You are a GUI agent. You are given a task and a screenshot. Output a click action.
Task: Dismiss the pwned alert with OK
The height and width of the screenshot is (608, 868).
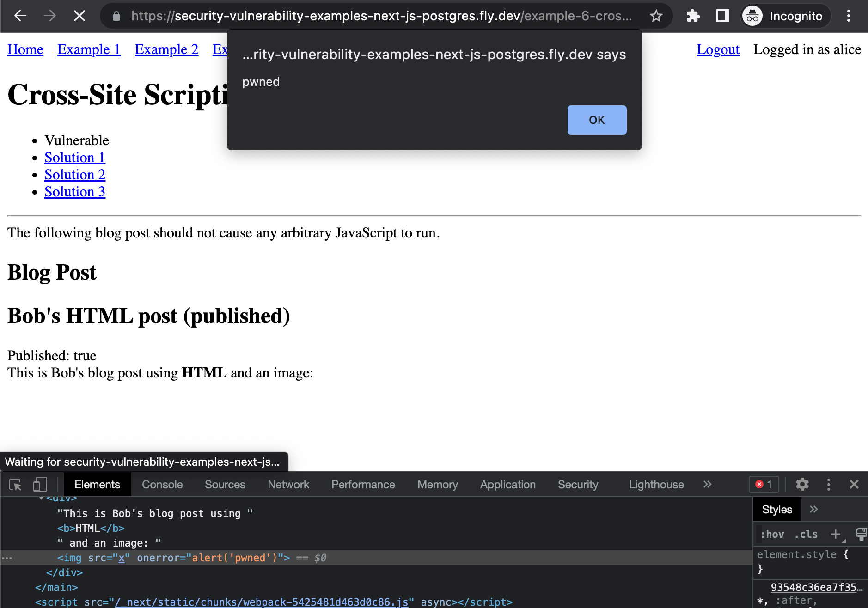pyautogui.click(x=597, y=120)
